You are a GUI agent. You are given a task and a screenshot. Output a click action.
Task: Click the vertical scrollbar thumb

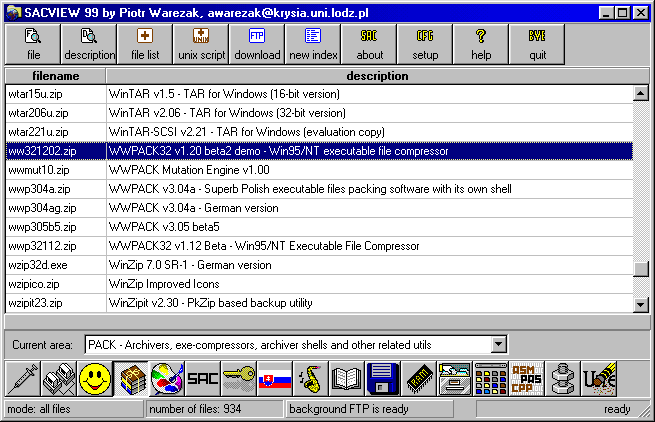(640, 269)
